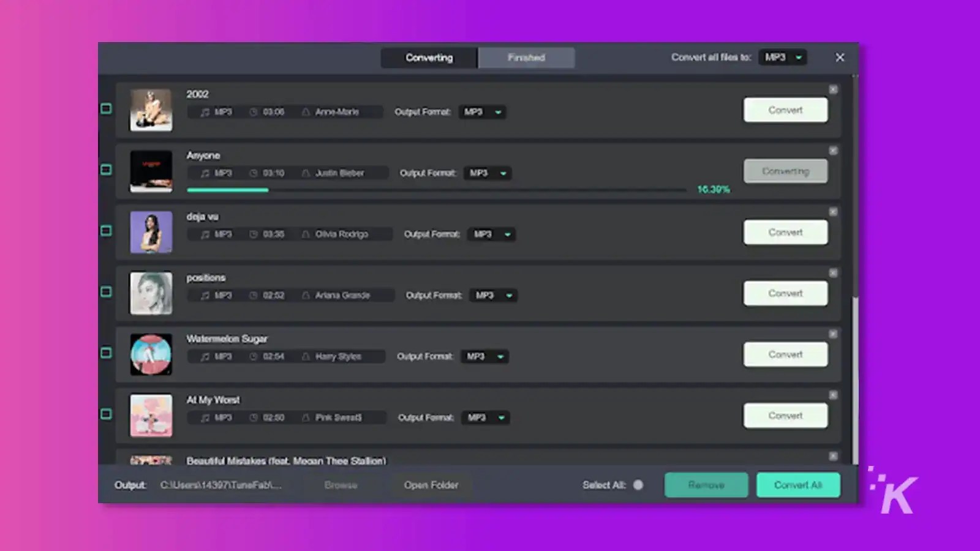Click the clock icon beside Pink Sweat$

(x=253, y=418)
